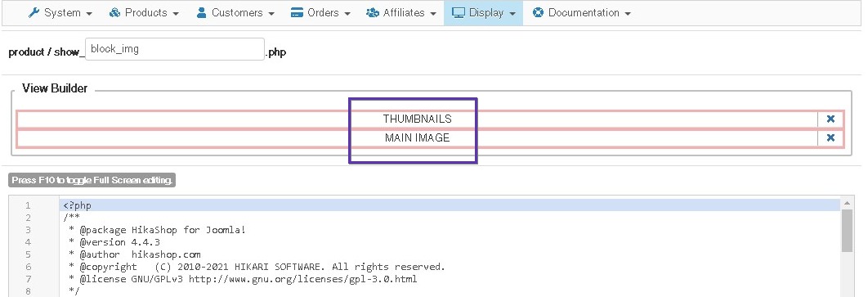Expand the System dropdown caret
The width and height of the screenshot is (868, 297).
tap(90, 14)
